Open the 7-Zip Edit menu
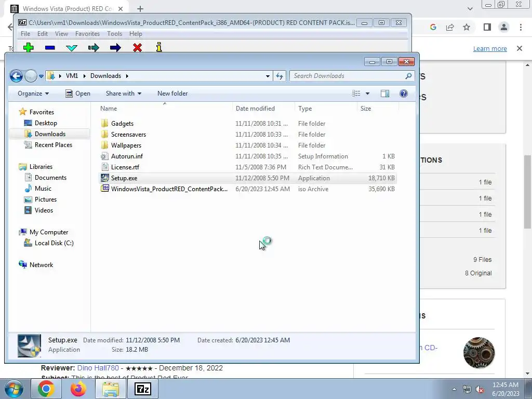Image resolution: width=532 pixels, height=399 pixels. pos(43,34)
